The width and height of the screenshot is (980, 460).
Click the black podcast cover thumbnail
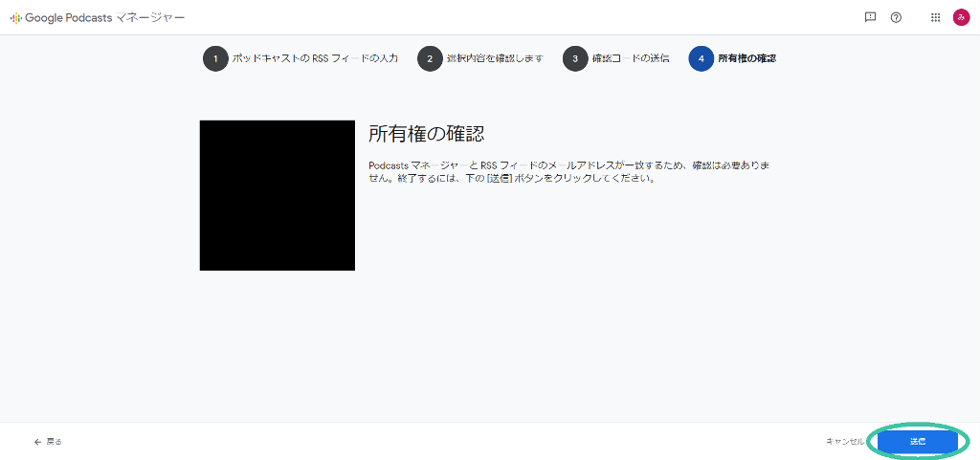tap(278, 195)
